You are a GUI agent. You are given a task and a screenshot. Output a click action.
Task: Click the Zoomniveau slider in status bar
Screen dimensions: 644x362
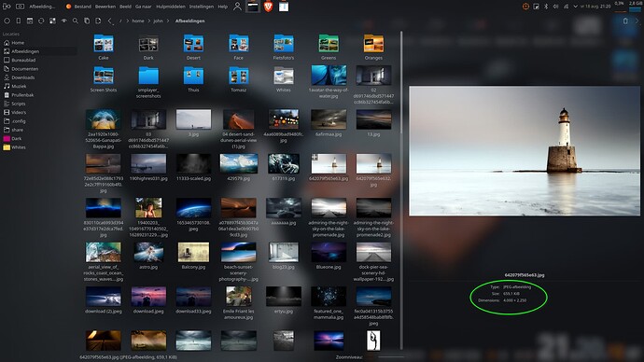pyautogui.click(x=390, y=357)
